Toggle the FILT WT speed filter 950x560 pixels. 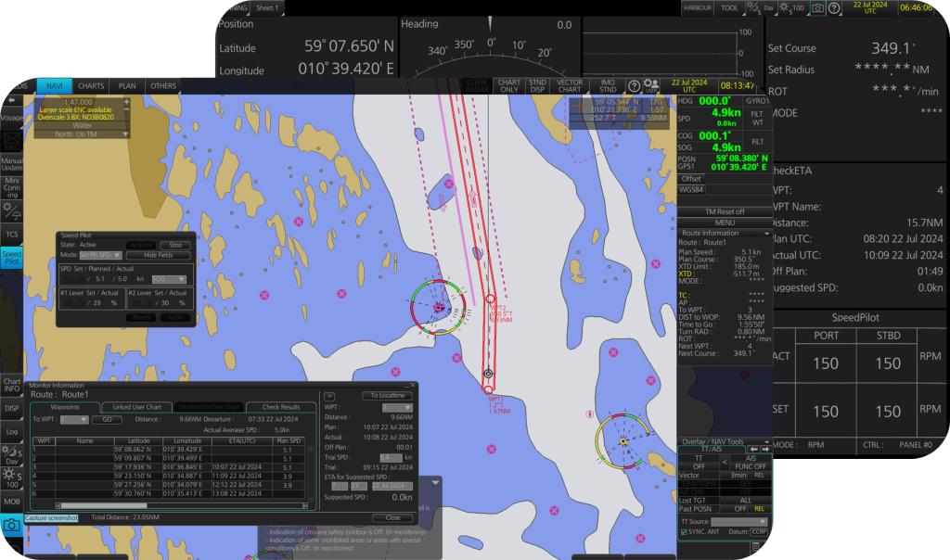757,118
